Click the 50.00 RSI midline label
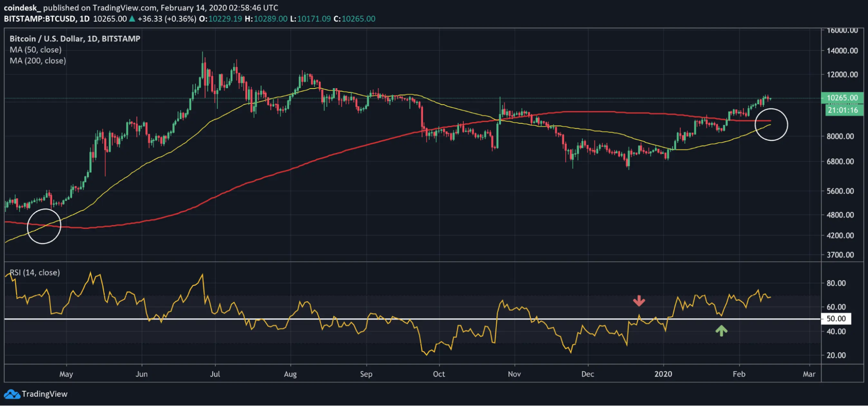Viewport: 868px width, 406px height. click(837, 318)
